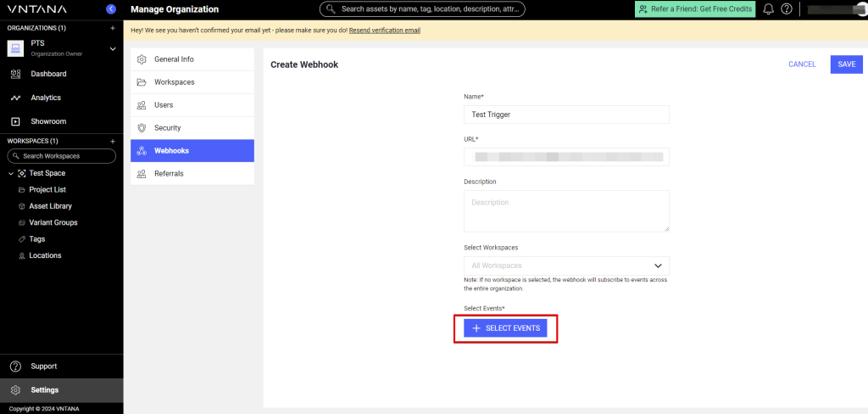This screenshot has height=414, width=868.
Task: Open Analytics in the sidebar
Action: click(x=46, y=98)
